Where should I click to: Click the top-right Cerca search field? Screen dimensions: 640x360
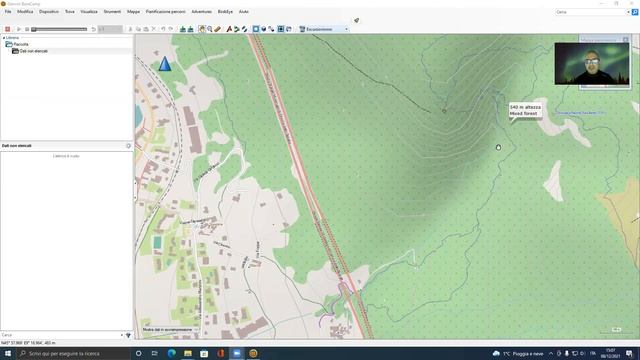pyautogui.click(x=592, y=12)
